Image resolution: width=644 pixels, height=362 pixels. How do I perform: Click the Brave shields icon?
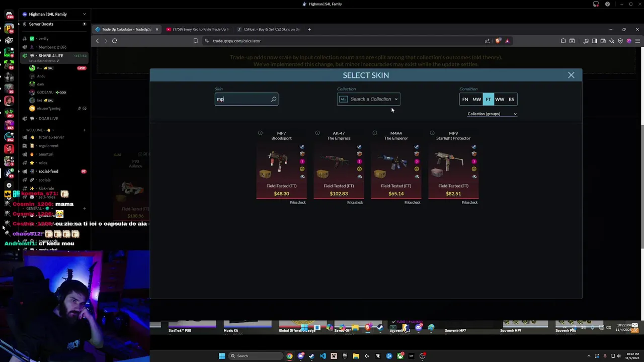click(498, 41)
